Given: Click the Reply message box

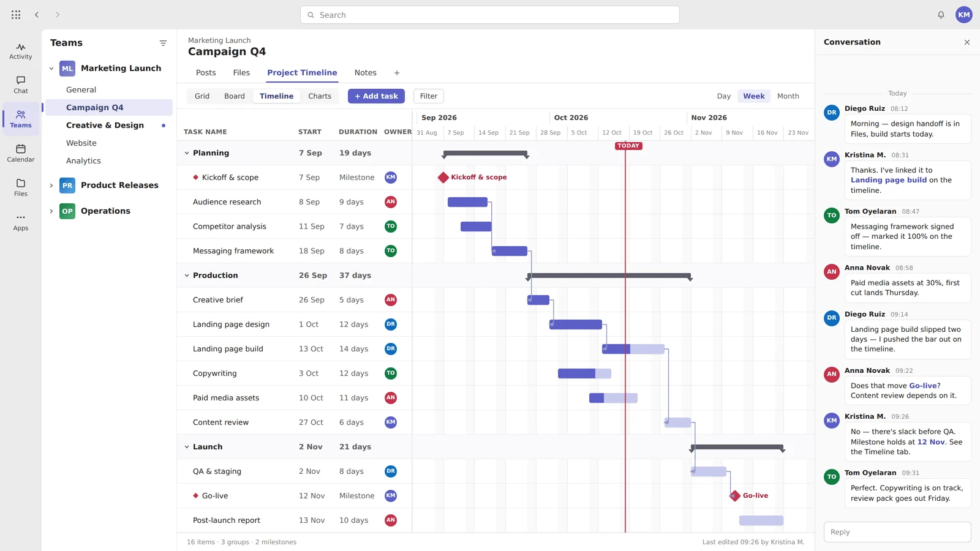Looking at the screenshot, I should click(897, 532).
